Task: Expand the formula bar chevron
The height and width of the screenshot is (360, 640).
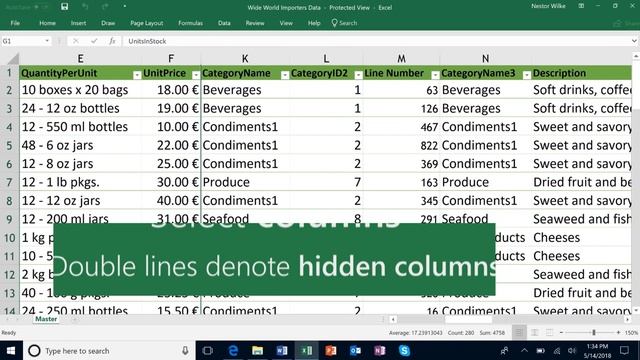Action: (634, 41)
